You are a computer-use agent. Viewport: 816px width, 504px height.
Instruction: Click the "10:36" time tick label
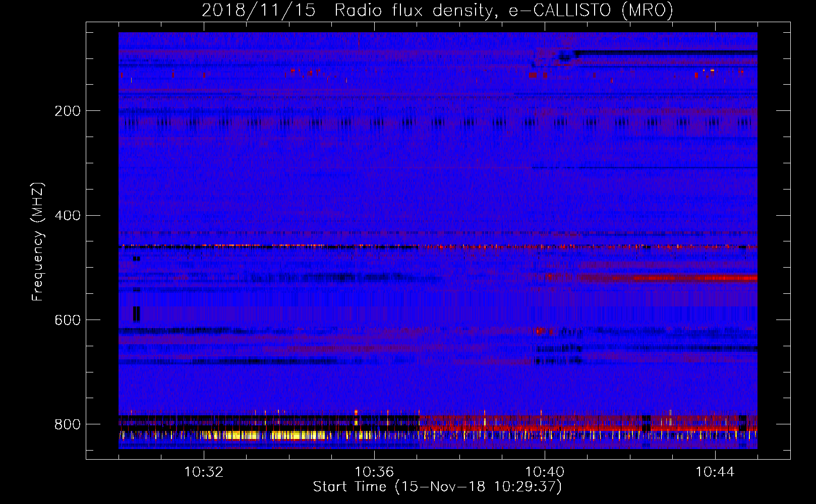(x=374, y=472)
